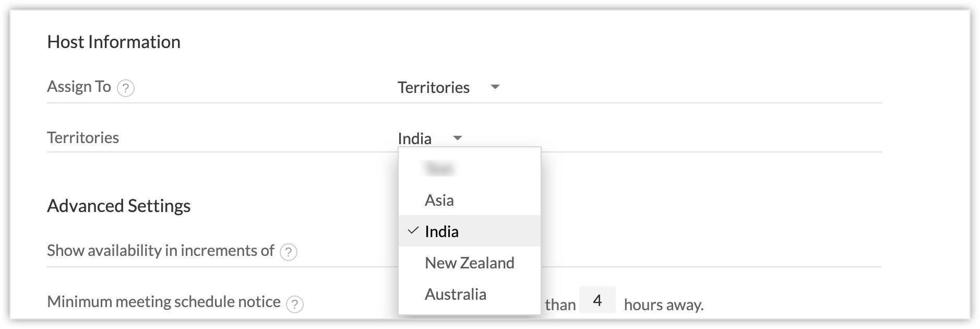The width and height of the screenshot is (980, 329).
Task: Select the blurred first option above Asia
Action: click(439, 168)
